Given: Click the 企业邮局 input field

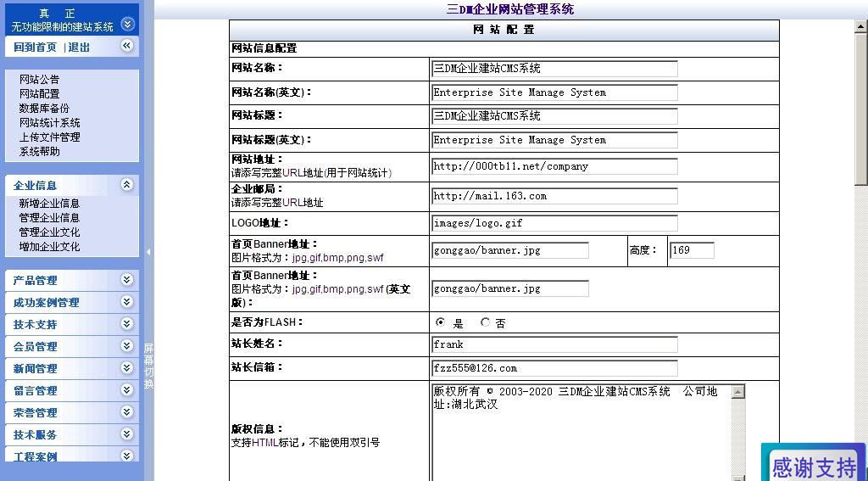Looking at the screenshot, I should tap(554, 196).
